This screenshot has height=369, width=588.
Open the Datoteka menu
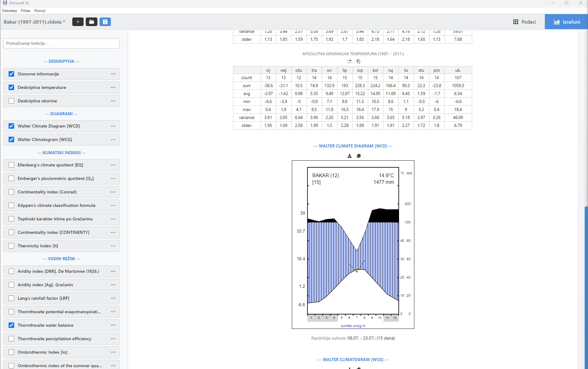9,11
